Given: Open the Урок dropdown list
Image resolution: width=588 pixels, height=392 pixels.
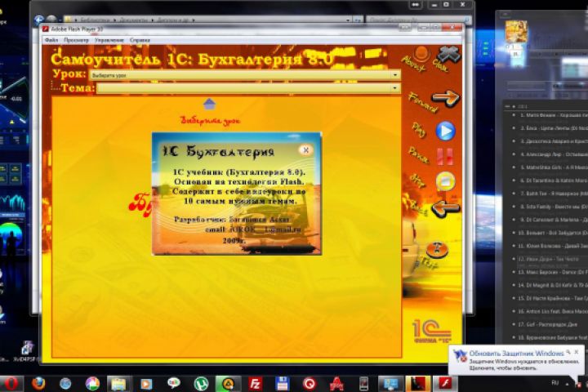Looking at the screenshot, I should click(x=245, y=75).
